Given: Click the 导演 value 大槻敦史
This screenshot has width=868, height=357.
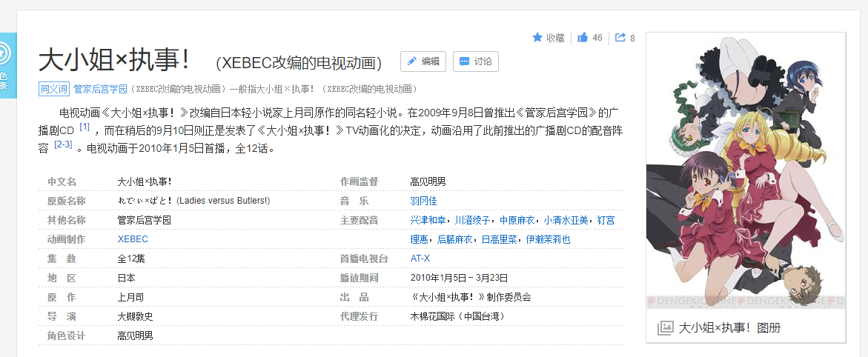Looking at the screenshot, I should tap(135, 316).
